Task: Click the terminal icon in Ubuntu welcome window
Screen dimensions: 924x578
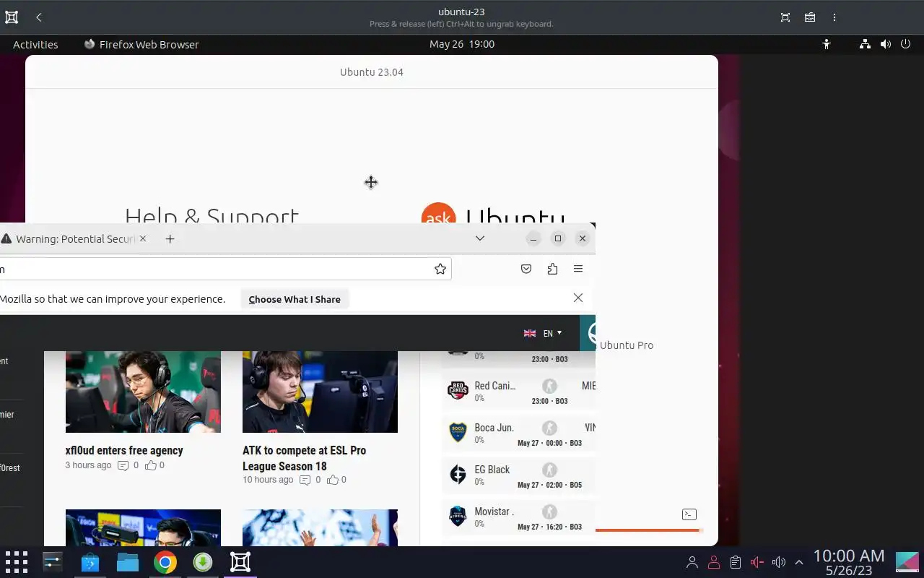Action: [x=689, y=514]
